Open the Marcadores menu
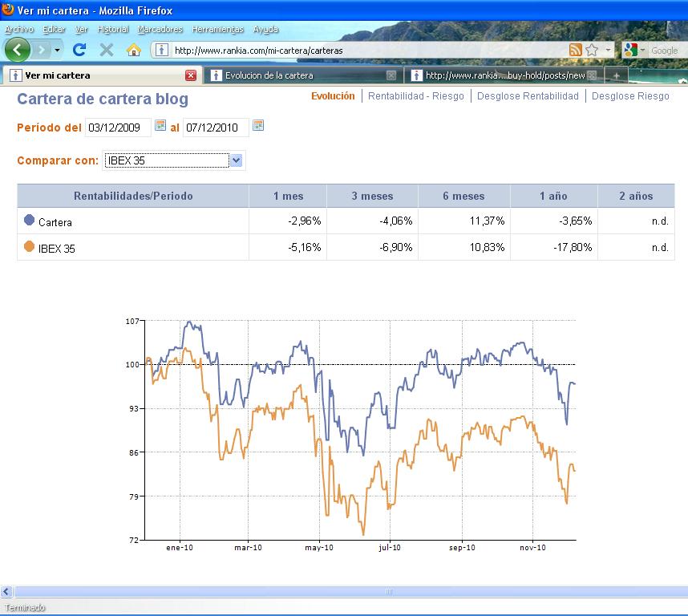This screenshot has height=616, width=688. coord(160,29)
